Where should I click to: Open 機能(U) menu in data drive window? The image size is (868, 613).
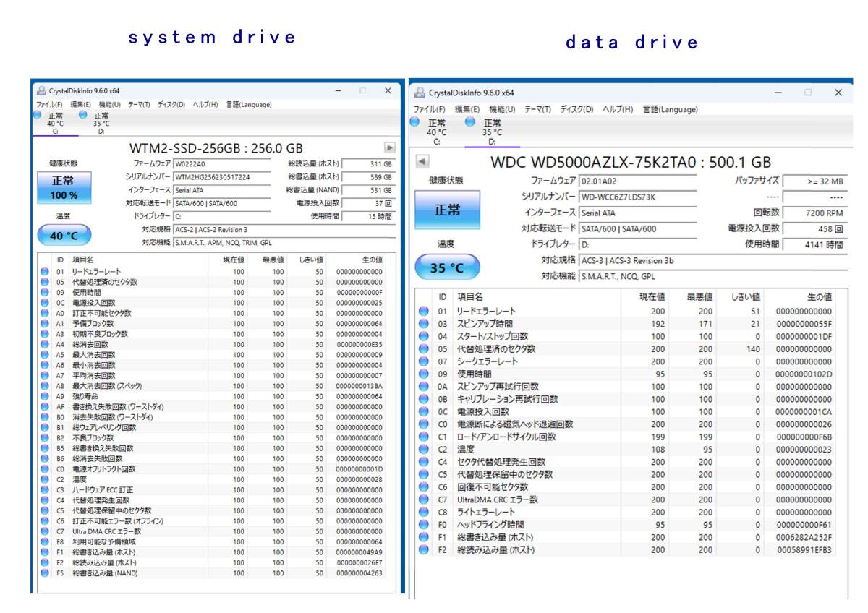pos(502,109)
